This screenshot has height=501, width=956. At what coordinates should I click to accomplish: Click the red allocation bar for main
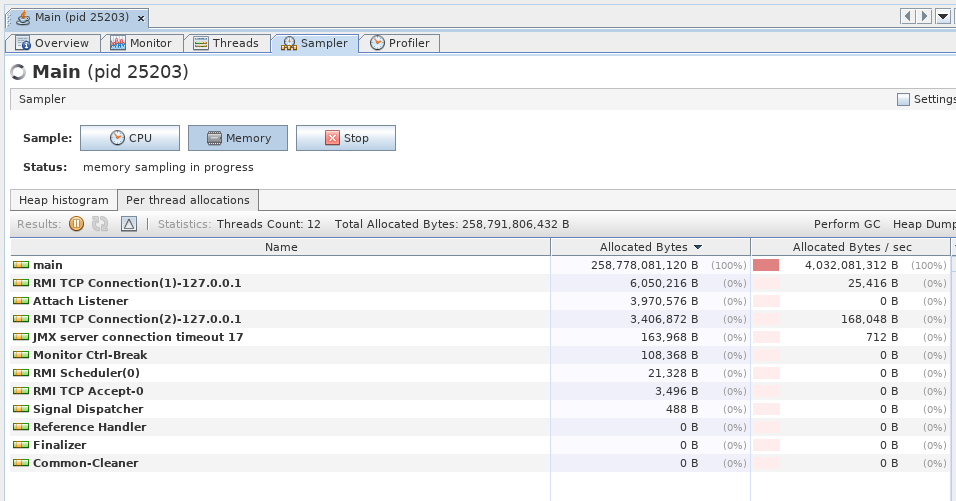(x=766, y=265)
